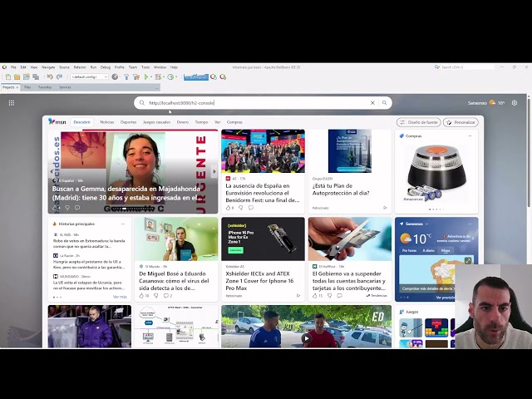Viewport: 532px width, 399px height.
Task: Switch to the Services tab
Action: point(65,86)
